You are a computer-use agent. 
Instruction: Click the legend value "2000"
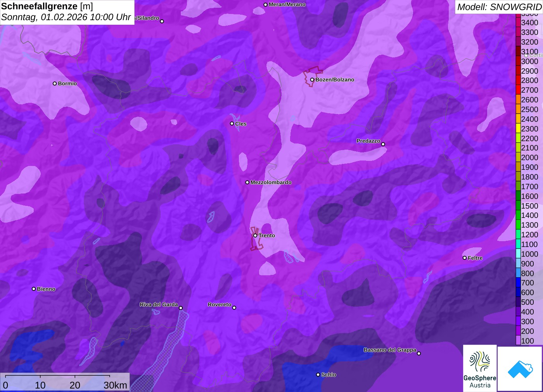click(529, 157)
